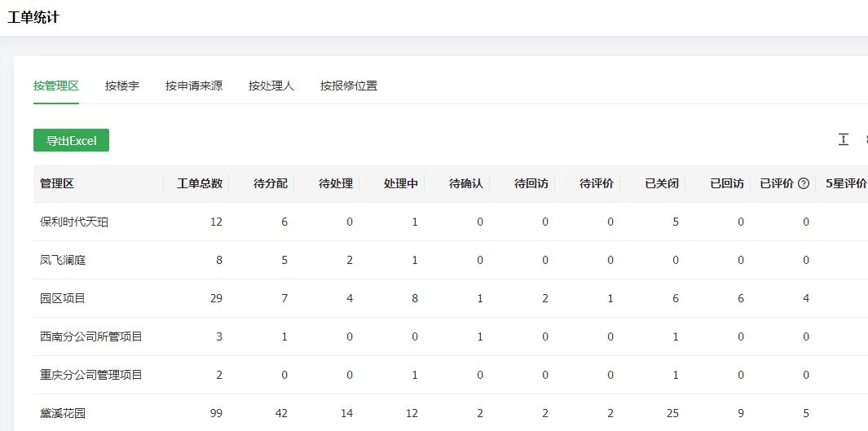The image size is (868, 431).
Task: Switch to the 按楼宇 tab
Action: click(x=122, y=86)
